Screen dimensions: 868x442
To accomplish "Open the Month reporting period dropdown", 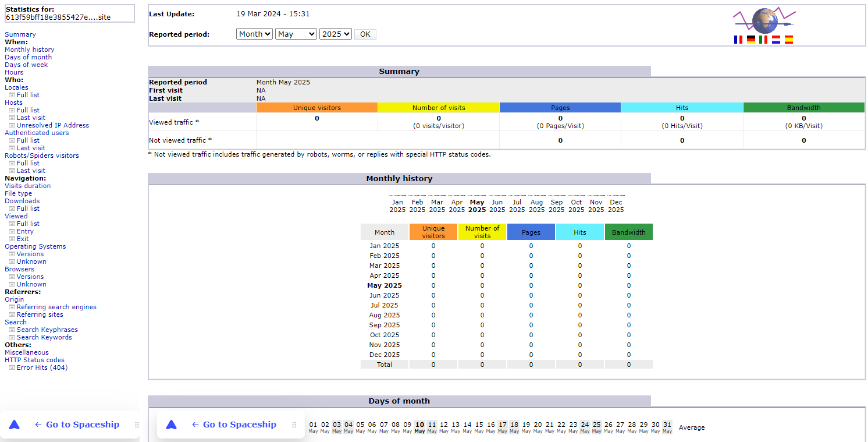I will (254, 33).
